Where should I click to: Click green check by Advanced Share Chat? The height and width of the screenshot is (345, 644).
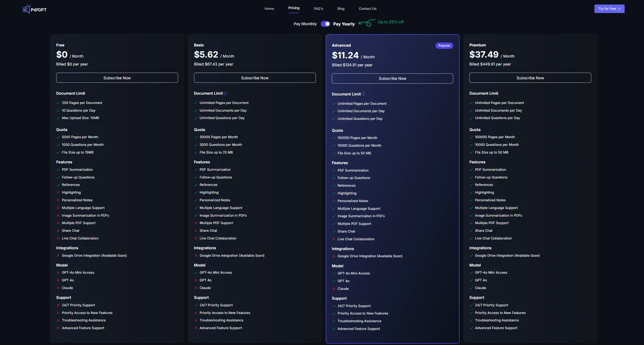pyautogui.click(x=334, y=232)
